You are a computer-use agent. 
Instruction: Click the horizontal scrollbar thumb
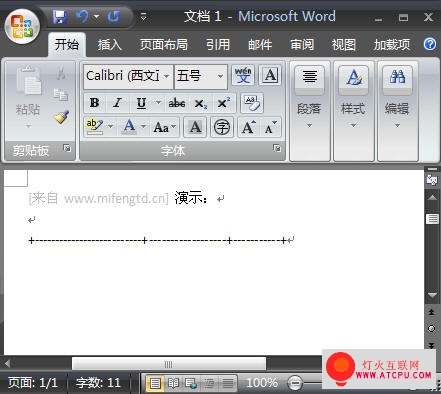(169, 364)
